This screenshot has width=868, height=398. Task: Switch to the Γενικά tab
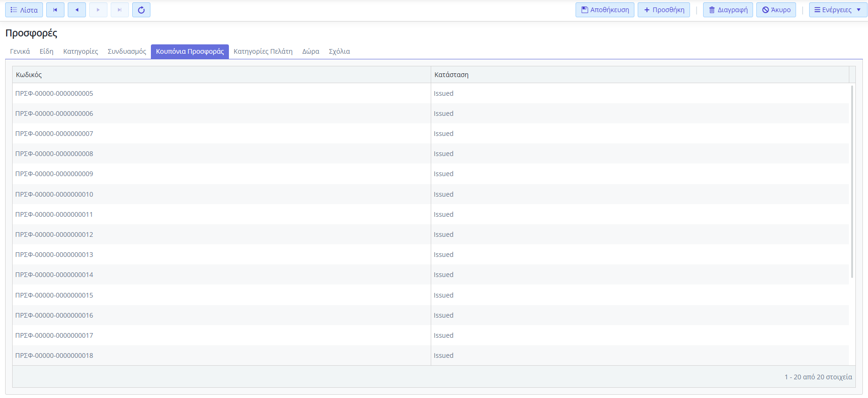pyautogui.click(x=20, y=51)
